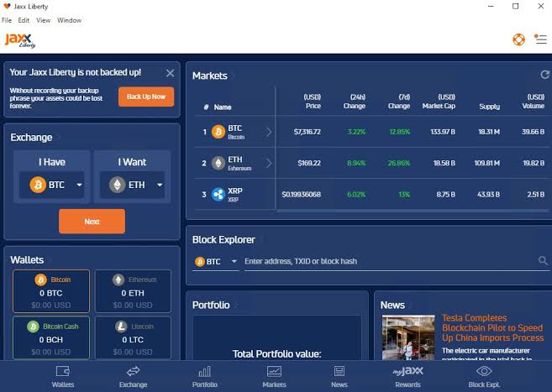Image resolution: width=552 pixels, height=392 pixels.
Task: Click the Block Explorer panel heading
Action: coord(223,240)
